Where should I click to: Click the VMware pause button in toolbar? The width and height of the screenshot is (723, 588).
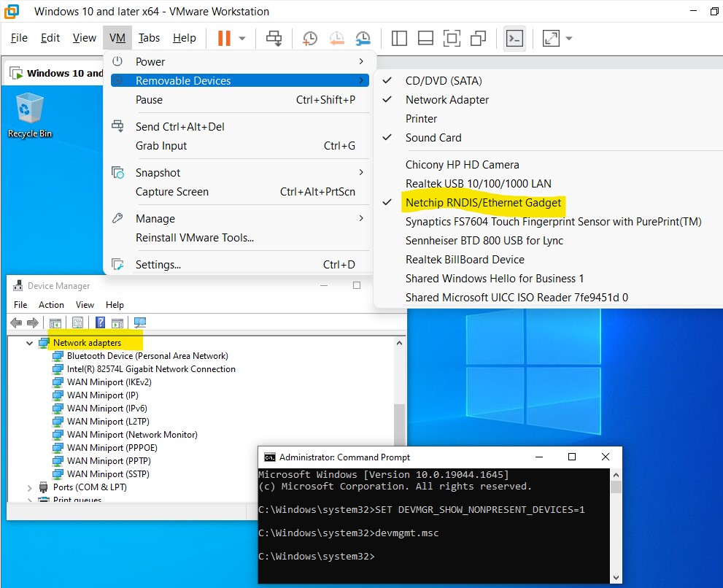coord(224,38)
